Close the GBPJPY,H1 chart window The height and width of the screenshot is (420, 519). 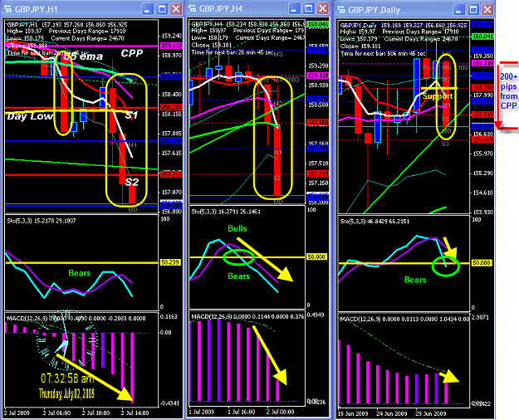176,9
